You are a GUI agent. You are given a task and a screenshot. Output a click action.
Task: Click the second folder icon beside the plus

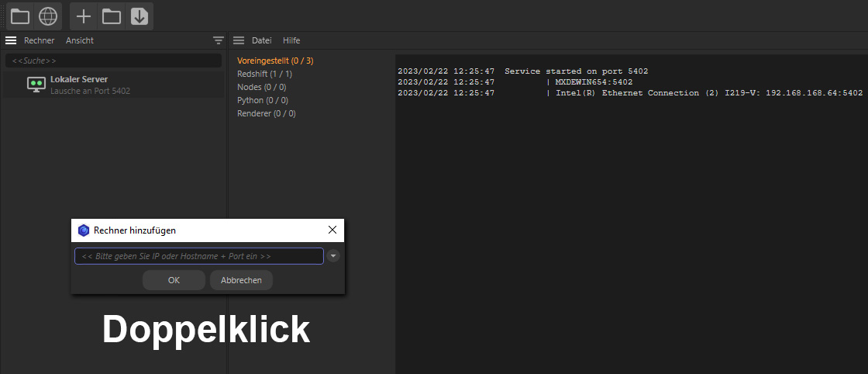click(x=112, y=16)
